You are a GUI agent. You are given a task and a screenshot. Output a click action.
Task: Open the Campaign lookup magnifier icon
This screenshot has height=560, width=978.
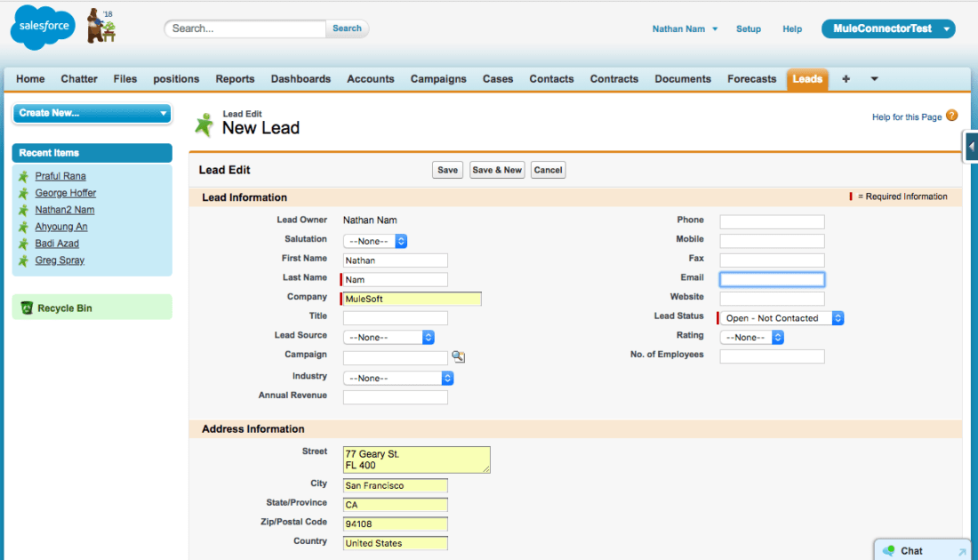[x=459, y=356]
